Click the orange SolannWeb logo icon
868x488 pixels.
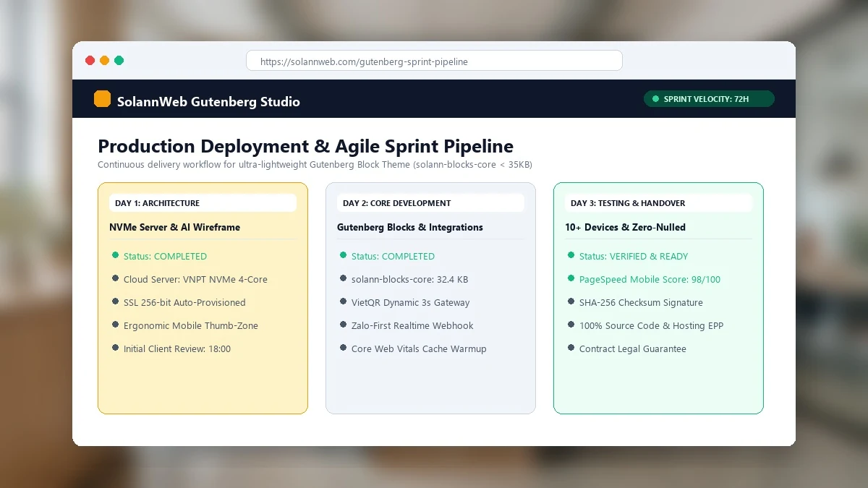102,99
